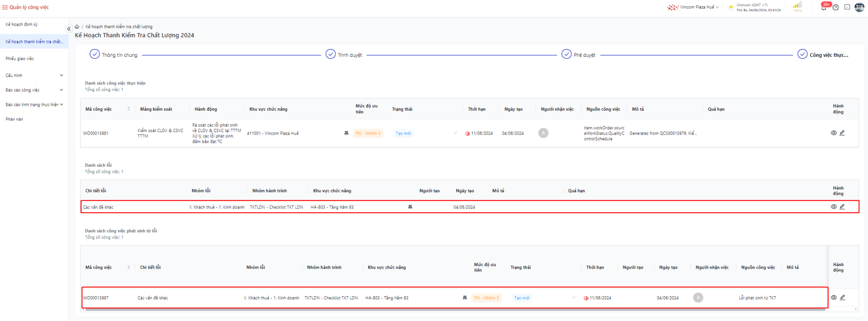View WO00013987 details with eye icon
Screen dimensions: 868x321
click(834, 298)
